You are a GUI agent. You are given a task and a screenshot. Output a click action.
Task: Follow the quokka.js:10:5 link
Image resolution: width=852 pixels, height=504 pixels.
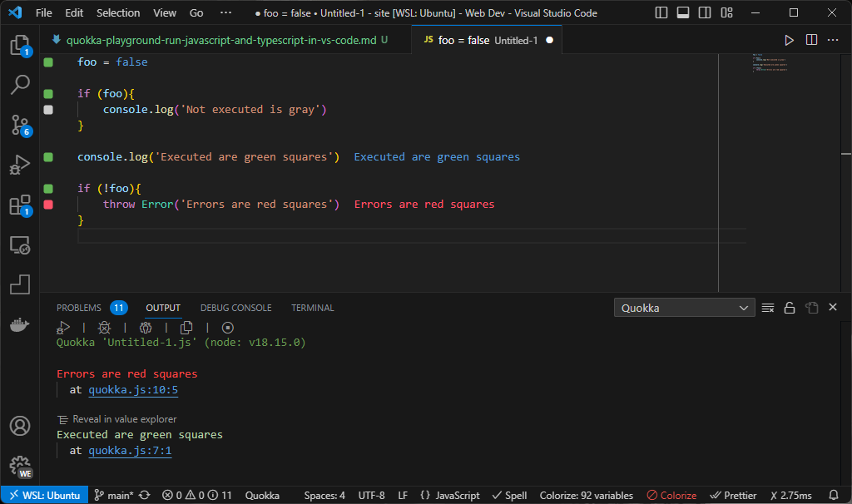133,389
